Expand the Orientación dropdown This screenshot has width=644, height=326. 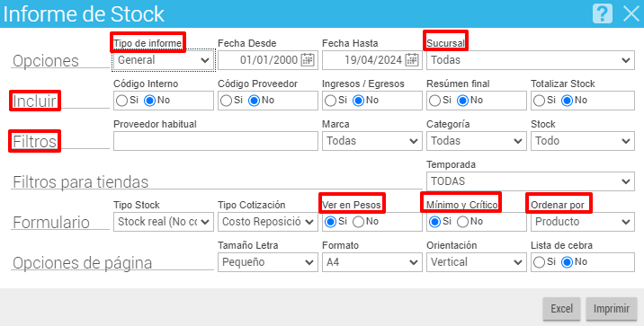(477, 262)
